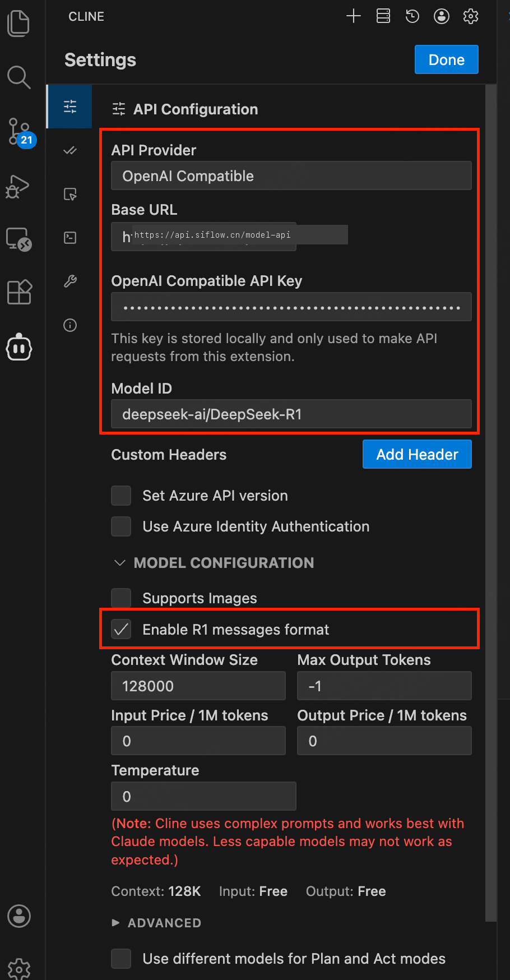Click the red Claude models note text
This screenshot has width=510, height=980.
tap(288, 842)
